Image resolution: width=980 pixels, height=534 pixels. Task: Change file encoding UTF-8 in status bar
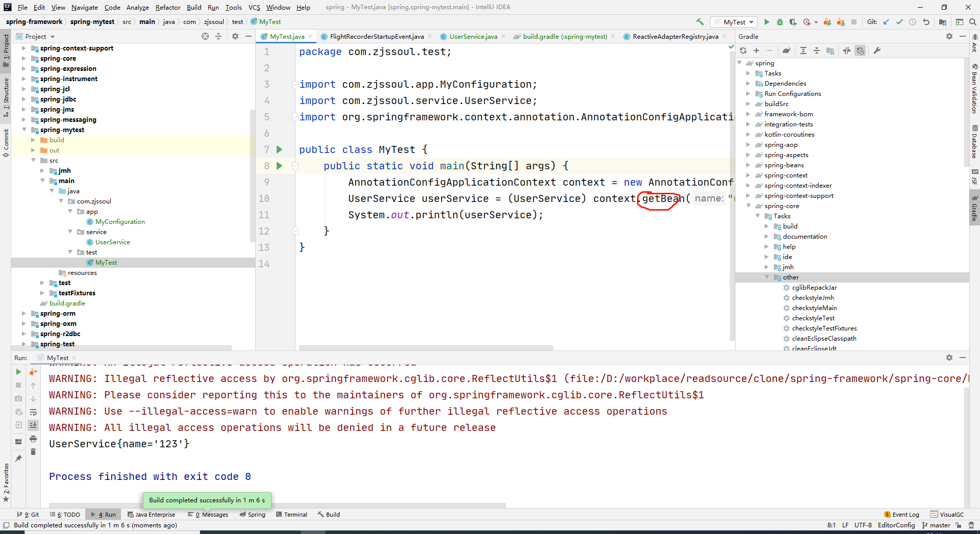pos(863,525)
